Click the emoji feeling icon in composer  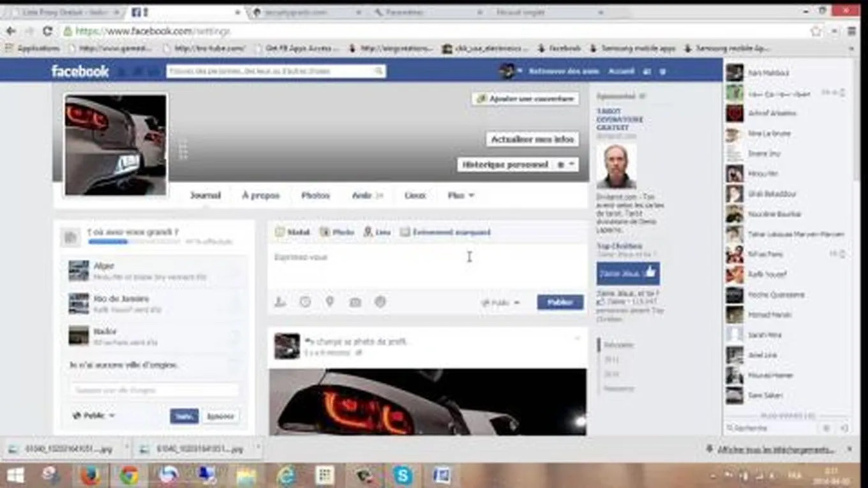[x=380, y=302]
